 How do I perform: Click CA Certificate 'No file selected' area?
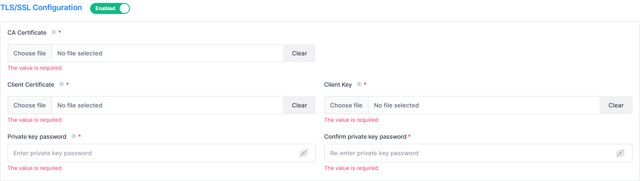[168, 53]
